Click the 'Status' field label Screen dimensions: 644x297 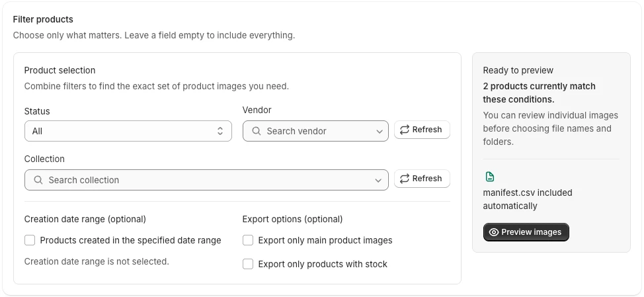click(37, 111)
